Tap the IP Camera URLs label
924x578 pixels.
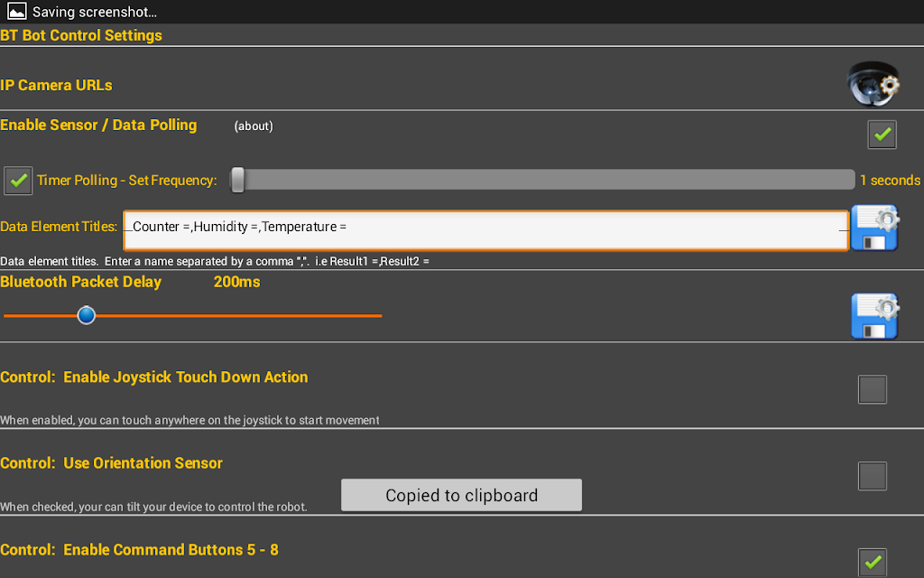[x=57, y=85]
